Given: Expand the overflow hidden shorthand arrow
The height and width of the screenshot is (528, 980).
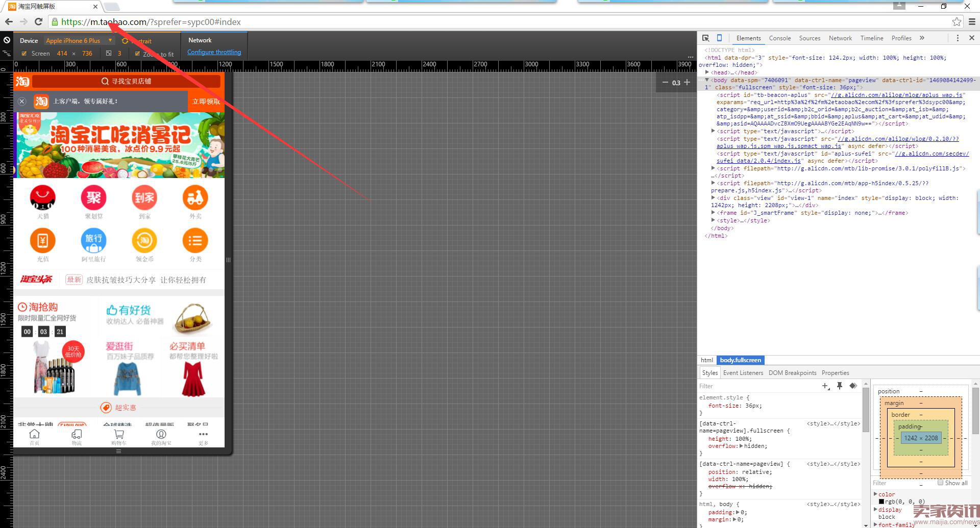Looking at the screenshot, I should 741,446.
